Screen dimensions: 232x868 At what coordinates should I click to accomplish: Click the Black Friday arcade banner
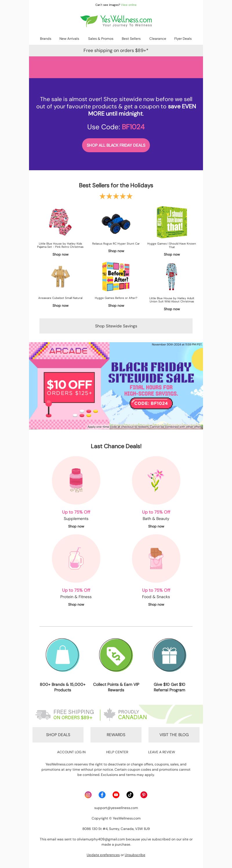[116, 385]
